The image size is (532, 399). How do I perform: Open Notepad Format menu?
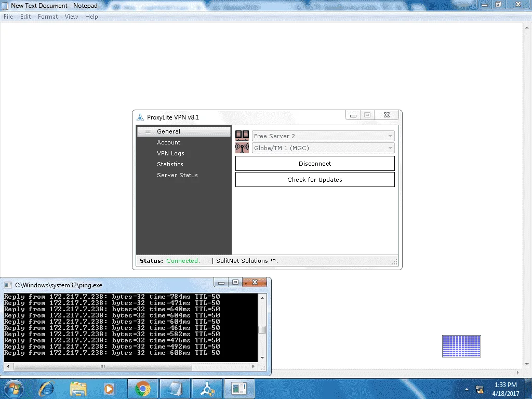(47, 17)
